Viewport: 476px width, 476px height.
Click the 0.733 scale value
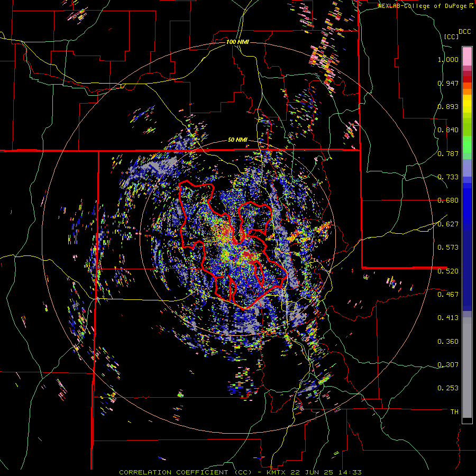(x=448, y=177)
